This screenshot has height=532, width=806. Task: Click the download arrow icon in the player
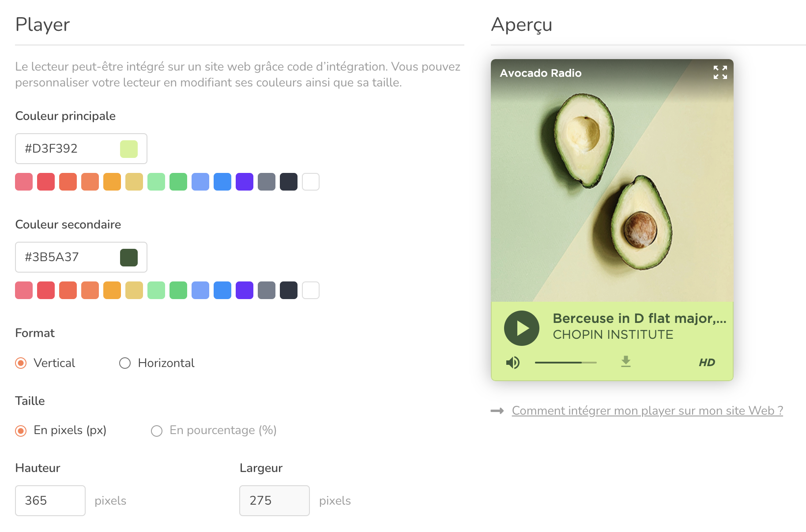(x=625, y=362)
